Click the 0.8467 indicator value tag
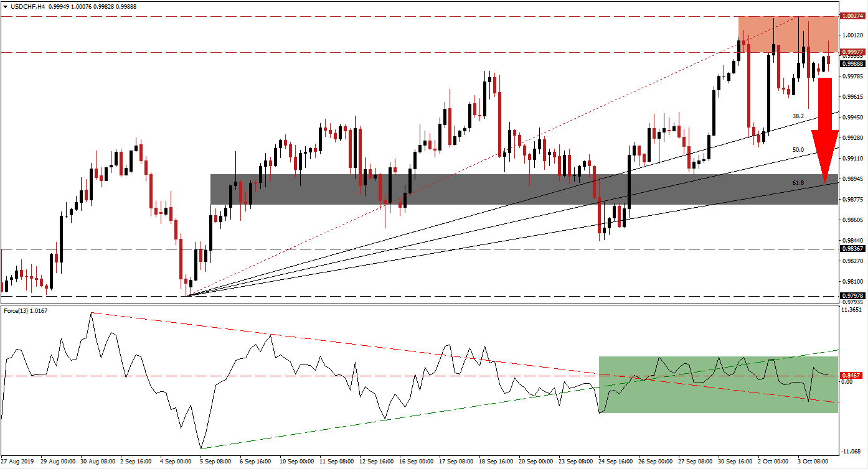 852,376
